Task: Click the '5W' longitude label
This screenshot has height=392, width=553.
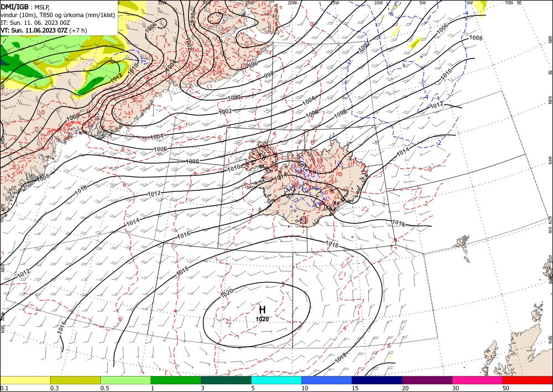Action: pyautogui.click(x=422, y=3)
